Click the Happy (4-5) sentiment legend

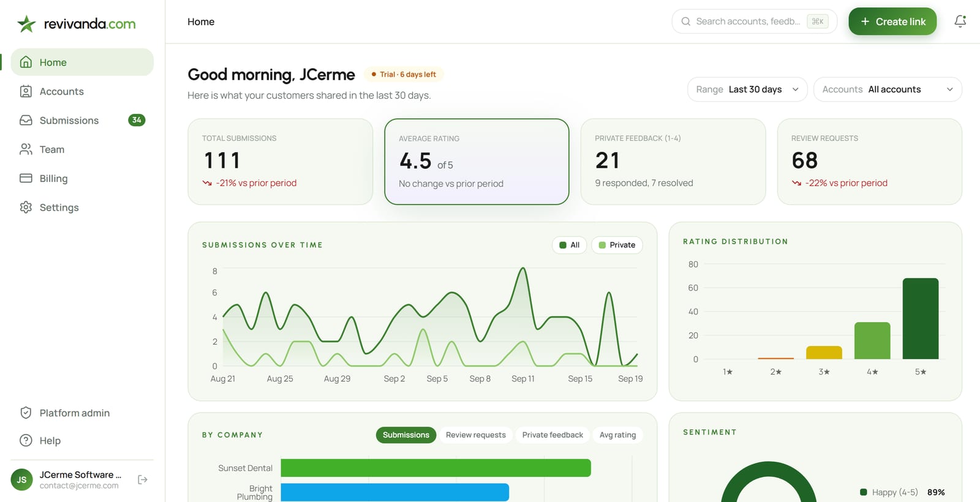[902, 492]
